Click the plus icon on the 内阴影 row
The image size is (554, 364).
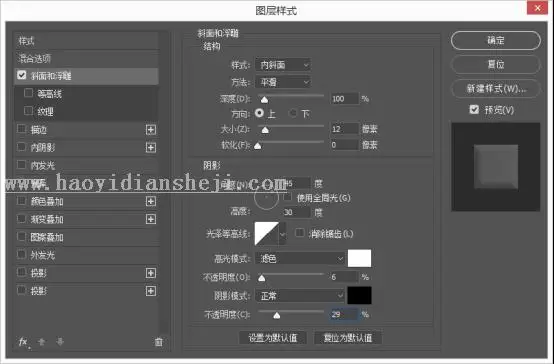151,147
